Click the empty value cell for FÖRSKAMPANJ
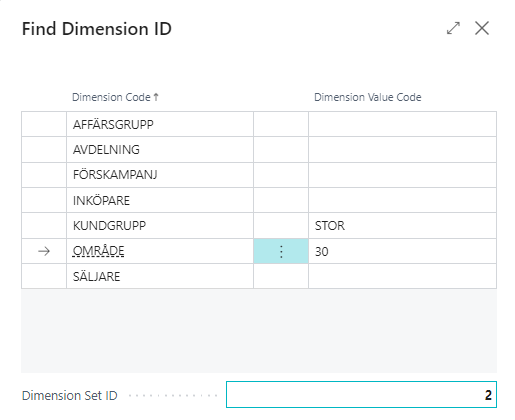The height and width of the screenshot is (420, 515). point(402,175)
